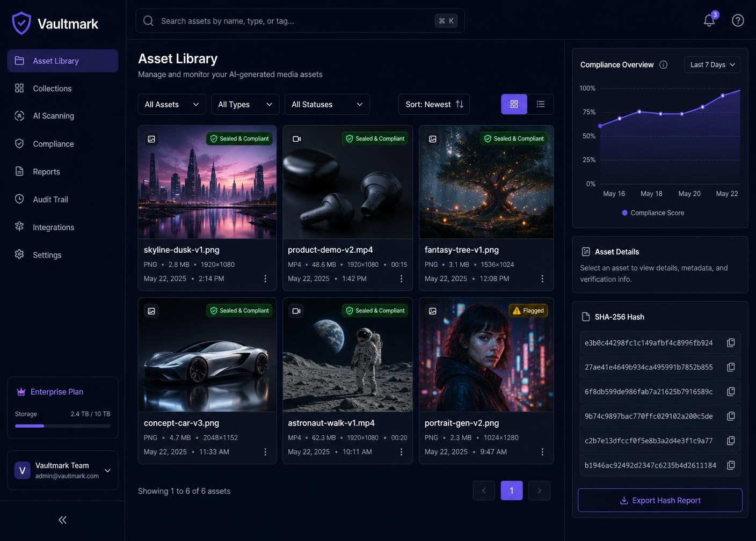Open the notifications bell
The width and height of the screenshot is (756, 541).
pos(709,20)
